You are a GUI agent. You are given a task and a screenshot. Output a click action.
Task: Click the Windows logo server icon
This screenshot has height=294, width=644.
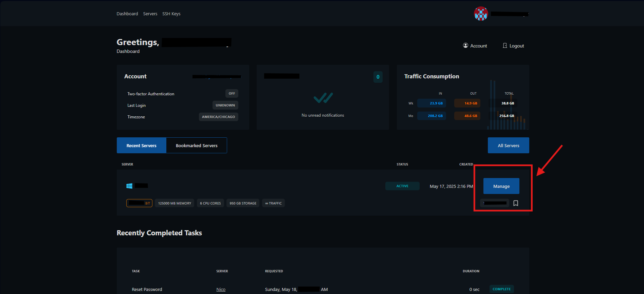tap(129, 186)
